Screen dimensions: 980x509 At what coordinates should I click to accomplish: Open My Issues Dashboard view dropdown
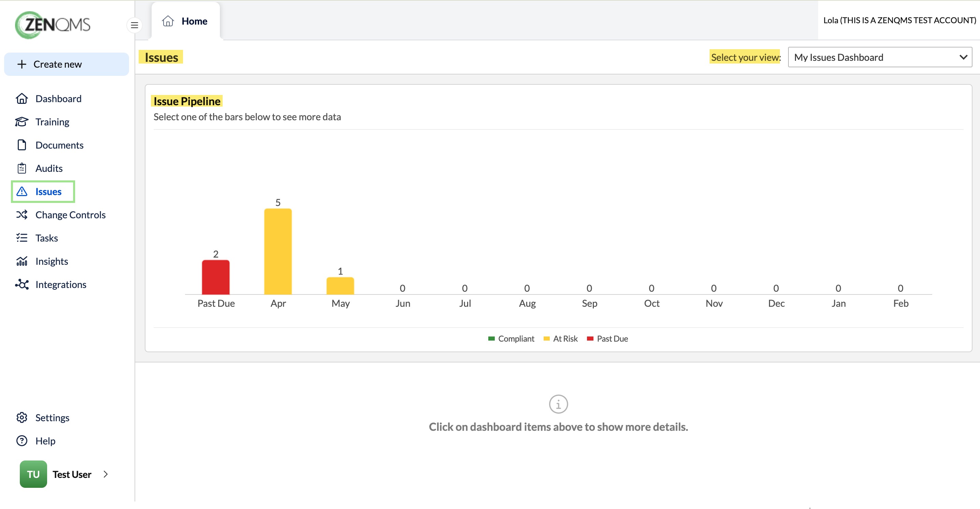(x=880, y=57)
